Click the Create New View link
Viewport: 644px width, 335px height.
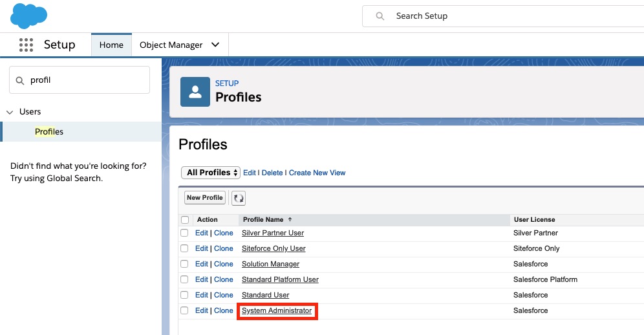pyautogui.click(x=317, y=173)
